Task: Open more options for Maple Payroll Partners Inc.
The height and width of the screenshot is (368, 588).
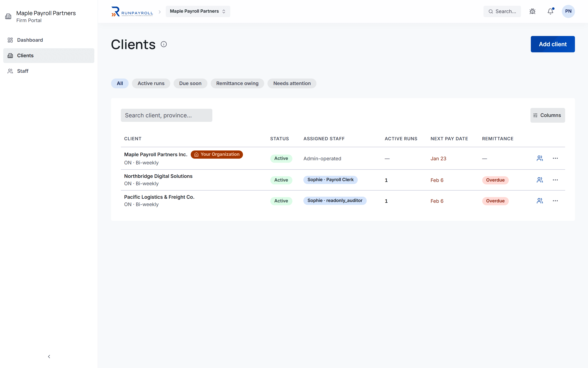Action: coord(555,158)
